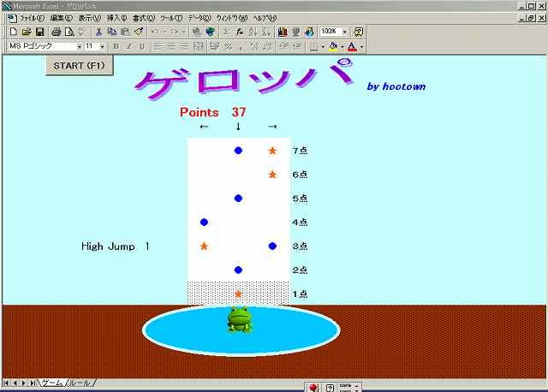Viewport: 548px width, 392px height.
Task: Toggle Italic formatting button
Action: pos(128,46)
